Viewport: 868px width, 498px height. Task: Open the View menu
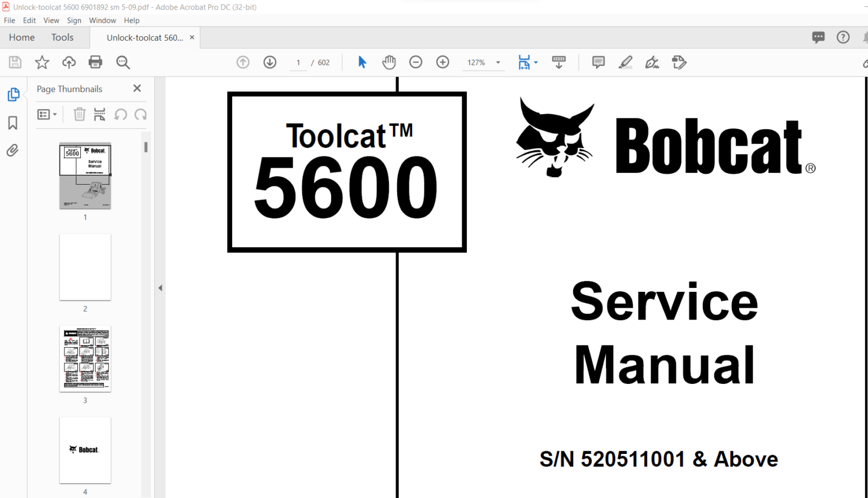coord(51,20)
